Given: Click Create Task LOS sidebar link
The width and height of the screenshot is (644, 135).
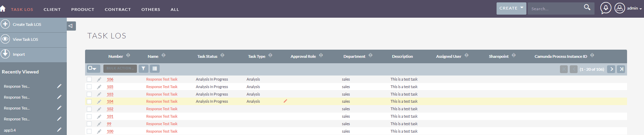Looking at the screenshot, I should 27,24.
